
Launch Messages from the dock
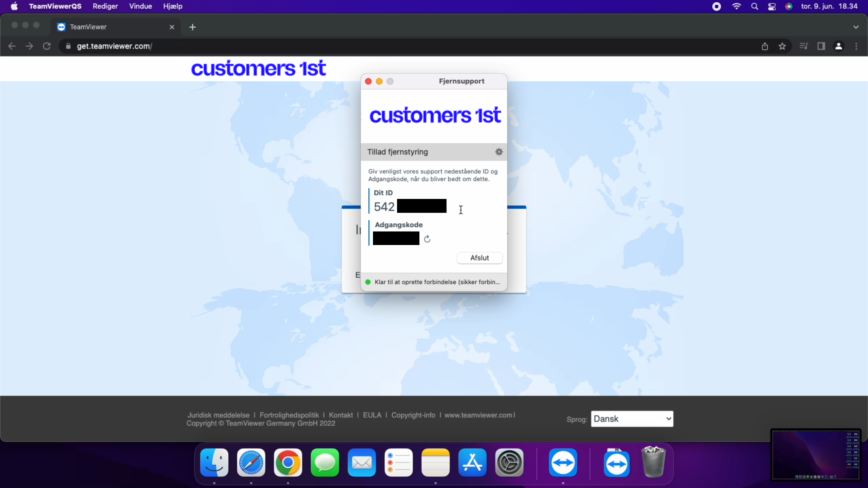point(325,463)
